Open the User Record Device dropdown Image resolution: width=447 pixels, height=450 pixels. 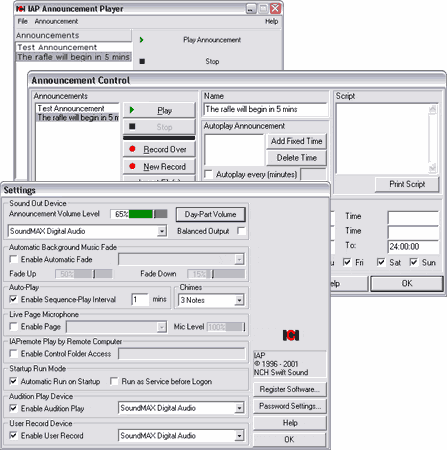coord(239,436)
